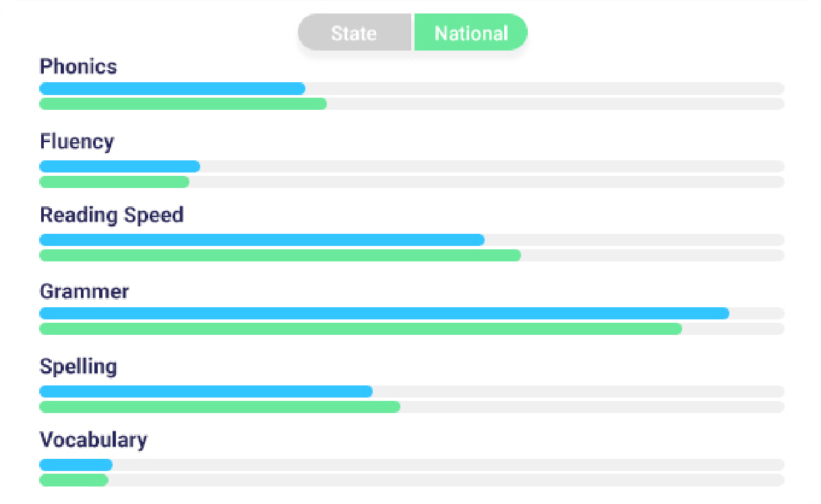Screen dimensions: 821x504
Task: Click the Phonics category label
Action: click(x=78, y=67)
